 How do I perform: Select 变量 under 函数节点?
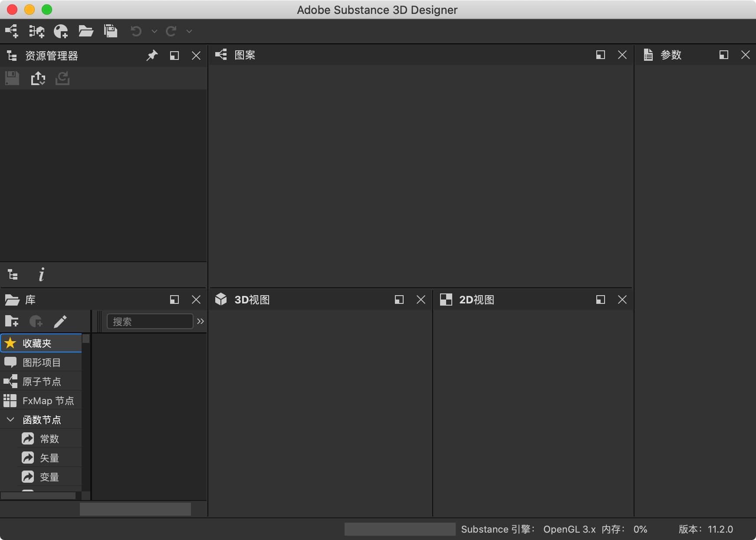(50, 477)
